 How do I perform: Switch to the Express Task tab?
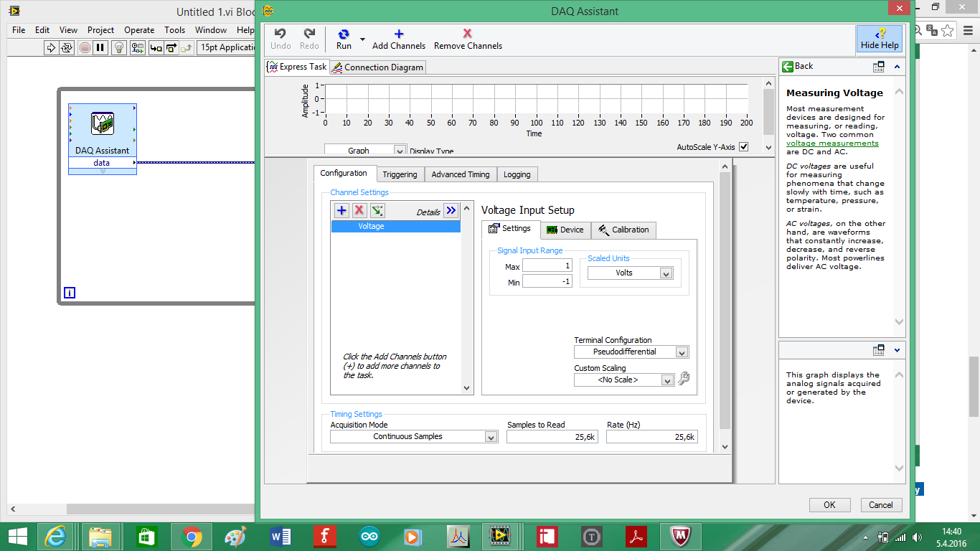[297, 67]
